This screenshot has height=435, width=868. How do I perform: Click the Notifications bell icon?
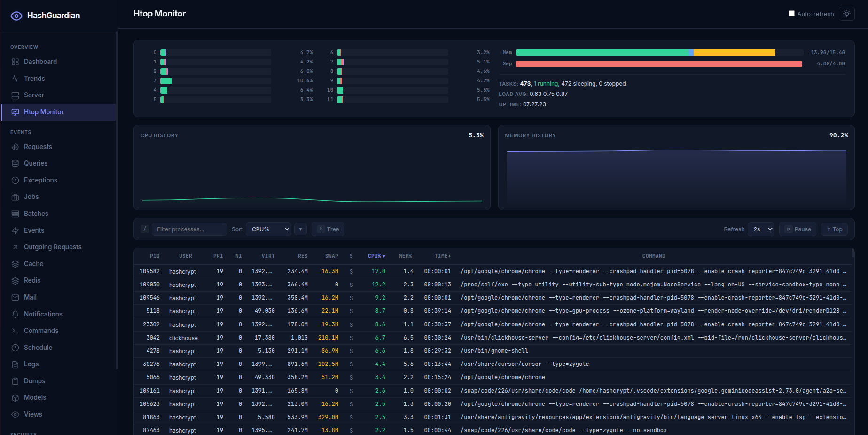[x=15, y=314]
